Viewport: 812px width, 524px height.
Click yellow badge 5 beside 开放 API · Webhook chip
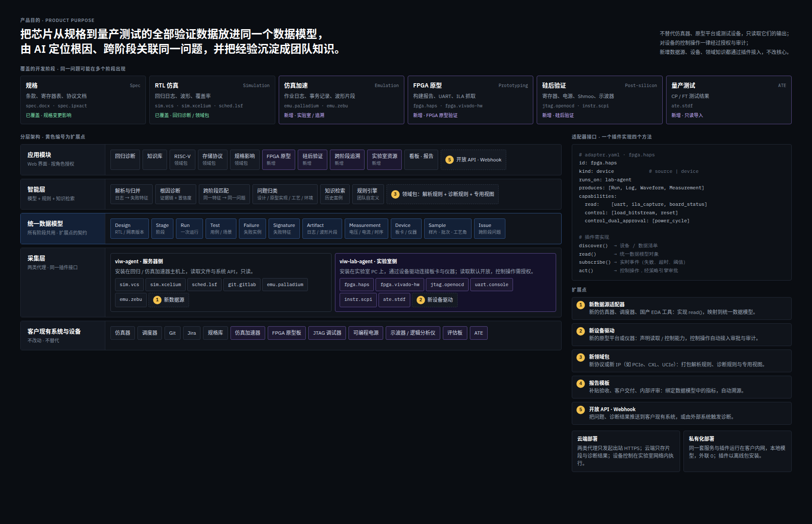(x=450, y=160)
